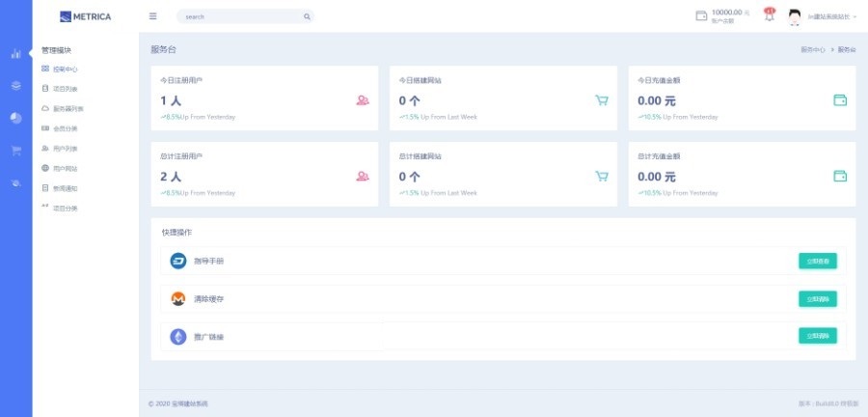Click '10.5% Up From Yesterday' in 总计充值金额 card
868x417 pixels.
click(680, 193)
